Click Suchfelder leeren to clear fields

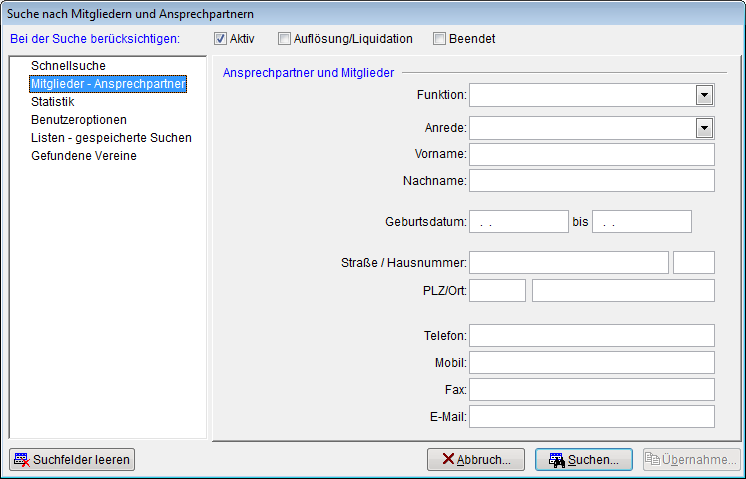coord(71,459)
